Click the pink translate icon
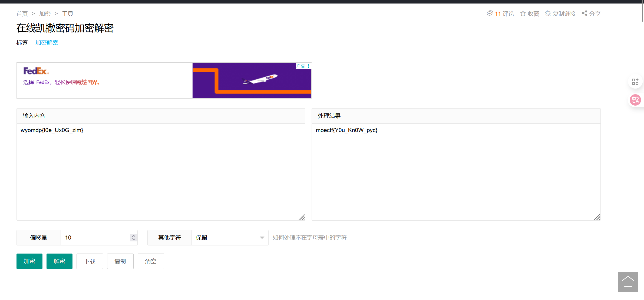 coord(635,100)
